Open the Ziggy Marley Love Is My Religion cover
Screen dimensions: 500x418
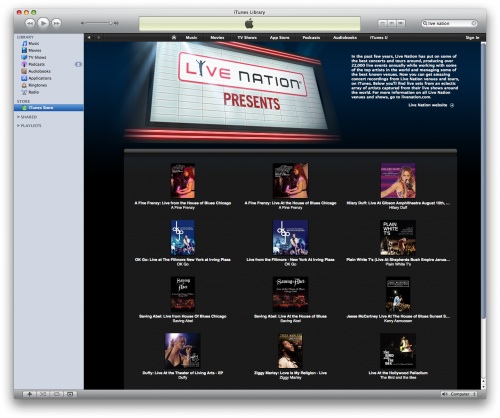[290, 351]
